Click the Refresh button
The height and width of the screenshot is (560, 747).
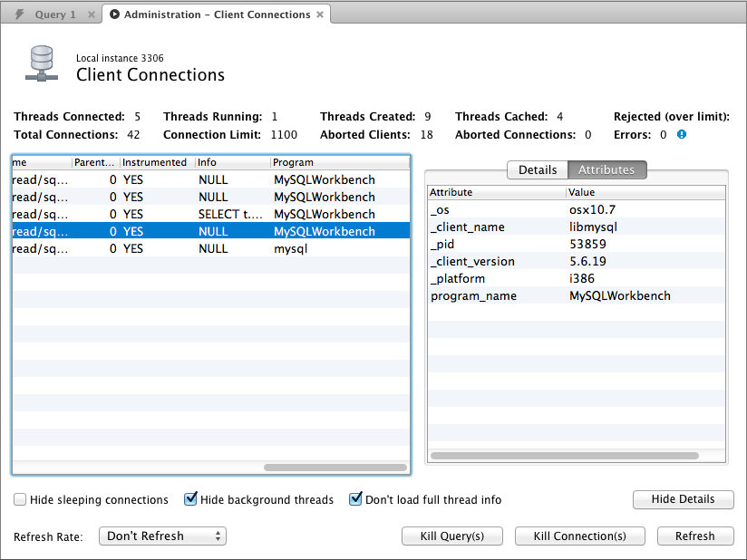click(694, 536)
